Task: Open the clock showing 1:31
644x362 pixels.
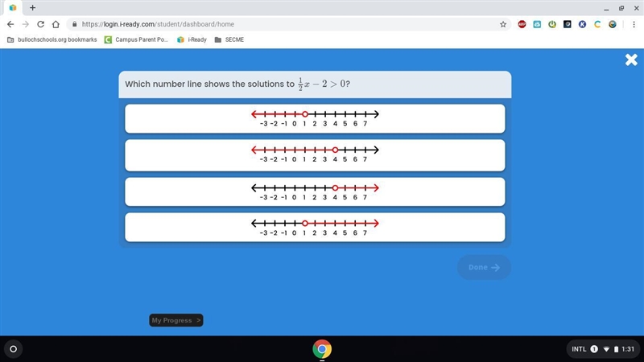Action: (x=628, y=349)
